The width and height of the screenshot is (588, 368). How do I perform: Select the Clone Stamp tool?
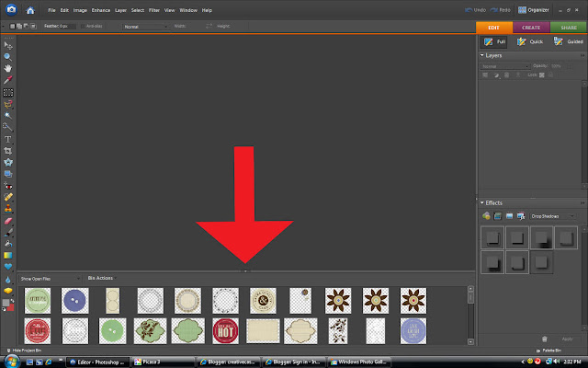pyautogui.click(x=8, y=209)
